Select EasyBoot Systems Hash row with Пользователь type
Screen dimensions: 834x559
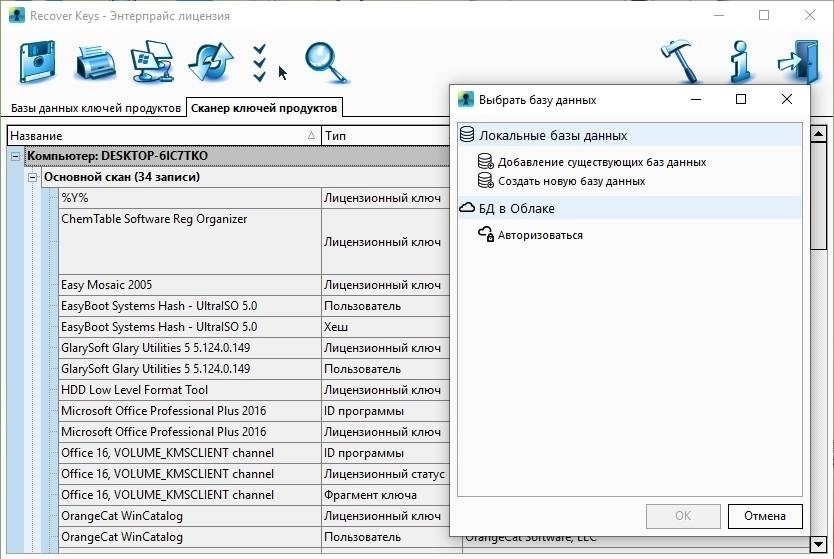[253, 306]
